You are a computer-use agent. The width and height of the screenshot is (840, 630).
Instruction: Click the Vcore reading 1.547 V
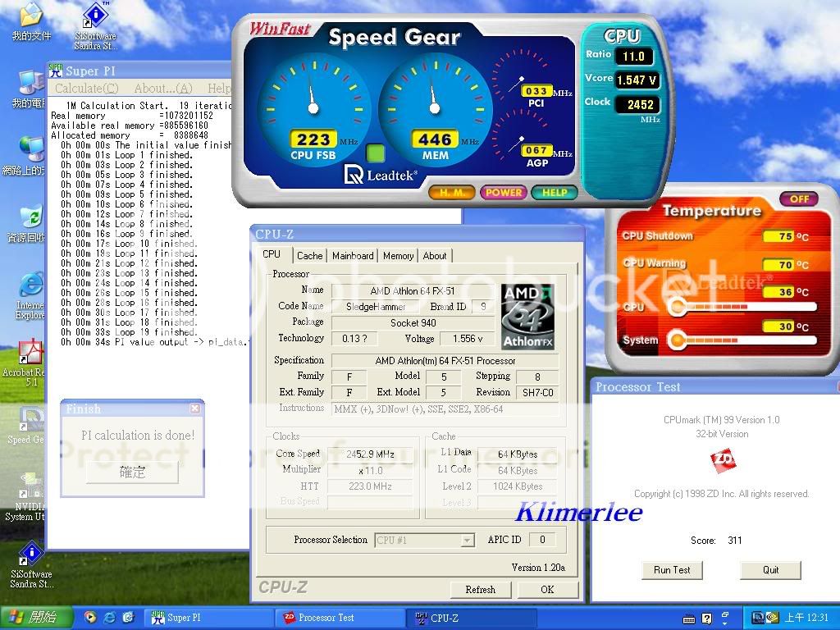tap(637, 80)
